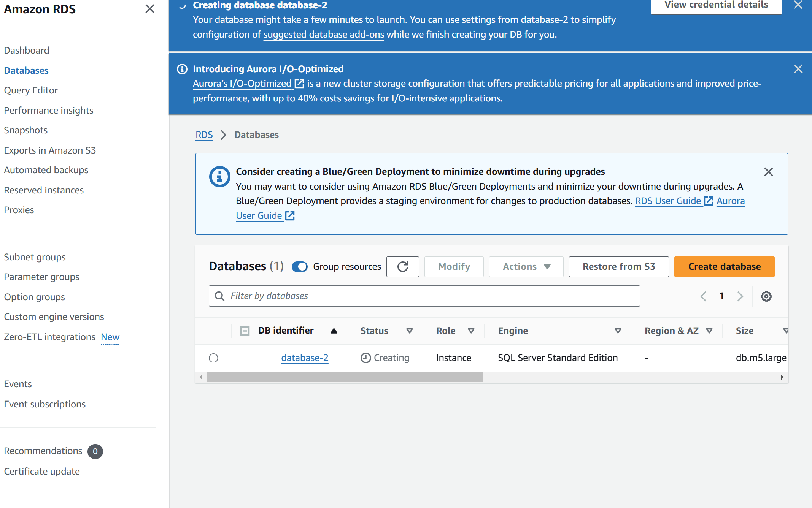
Task: Collapse all groups via DB identifier header box
Action: coord(245,331)
